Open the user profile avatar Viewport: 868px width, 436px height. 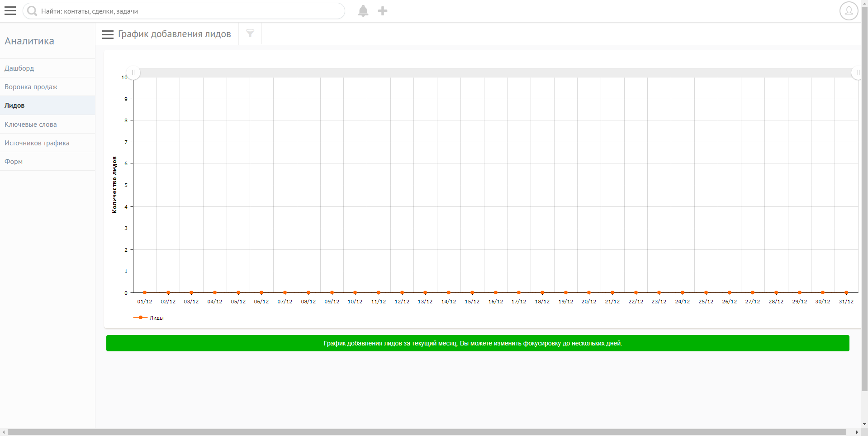point(849,11)
